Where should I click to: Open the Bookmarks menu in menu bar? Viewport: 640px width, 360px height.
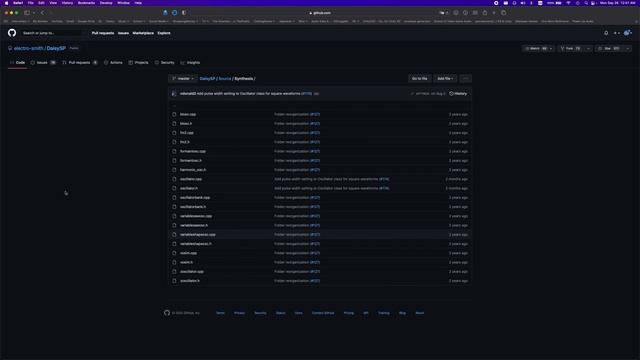click(x=86, y=3)
